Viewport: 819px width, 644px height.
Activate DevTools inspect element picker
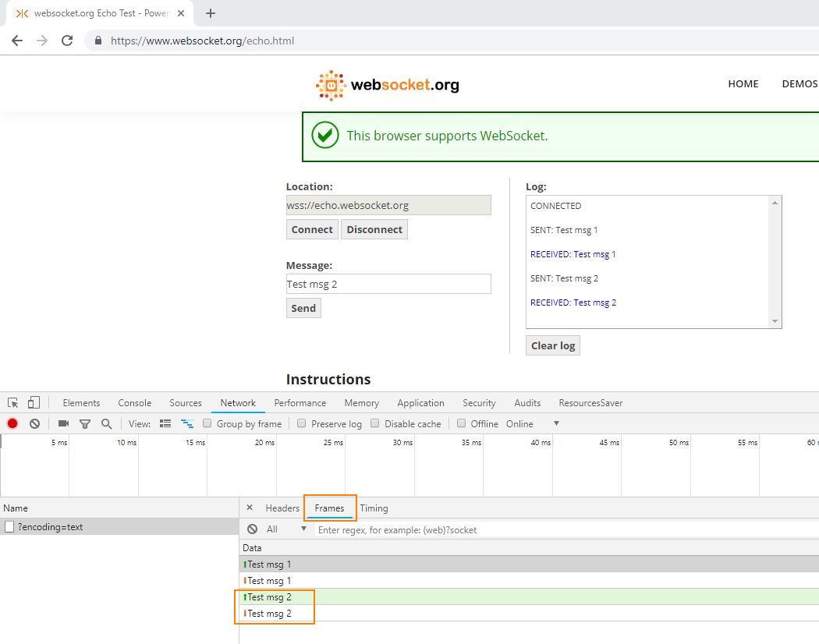[13, 403]
